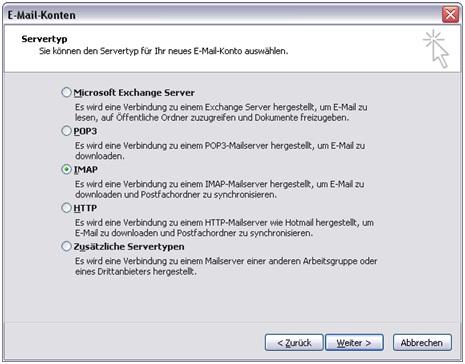Click the Hotmail HTTP-Mailserver description text

pyautogui.click(x=224, y=228)
